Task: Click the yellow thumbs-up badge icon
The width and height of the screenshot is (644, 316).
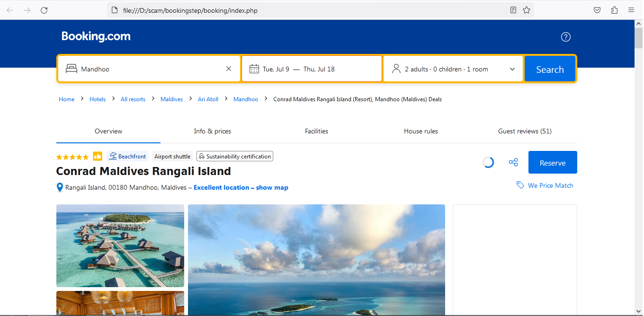Action: pos(98,156)
